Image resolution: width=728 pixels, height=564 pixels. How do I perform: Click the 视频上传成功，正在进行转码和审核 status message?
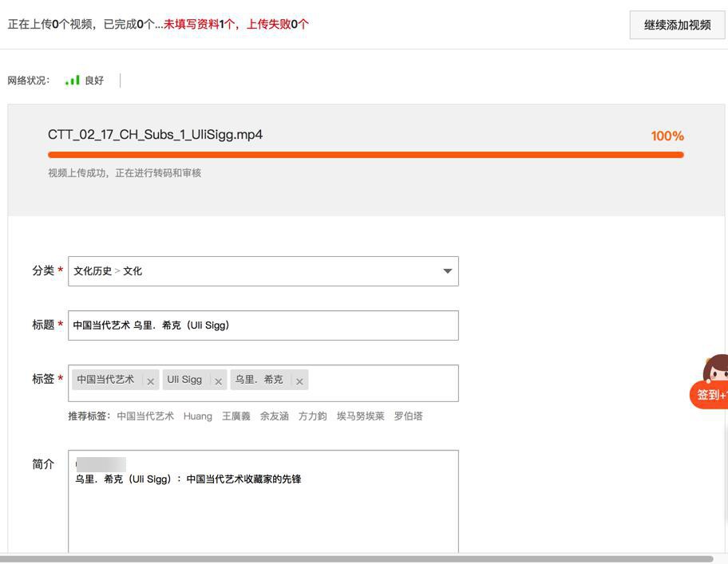pos(125,173)
